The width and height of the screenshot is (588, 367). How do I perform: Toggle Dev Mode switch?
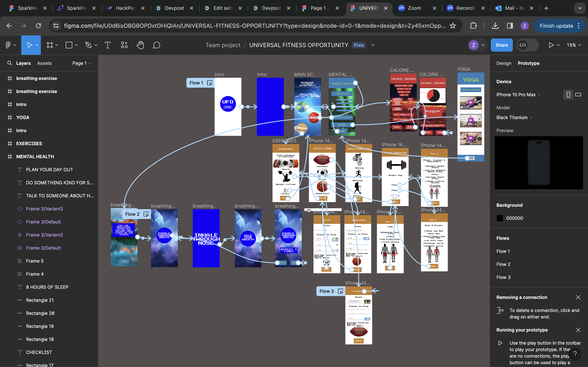click(x=527, y=45)
